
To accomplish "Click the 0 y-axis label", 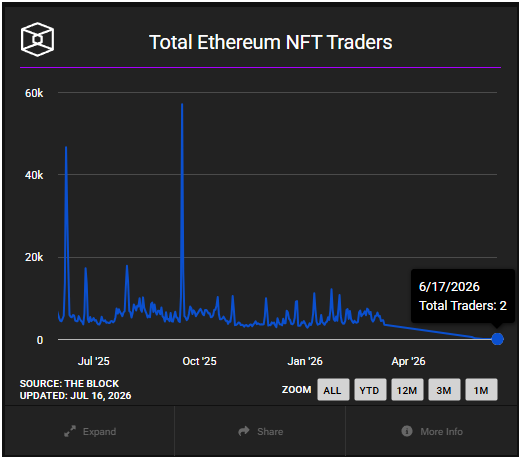I will [40, 340].
